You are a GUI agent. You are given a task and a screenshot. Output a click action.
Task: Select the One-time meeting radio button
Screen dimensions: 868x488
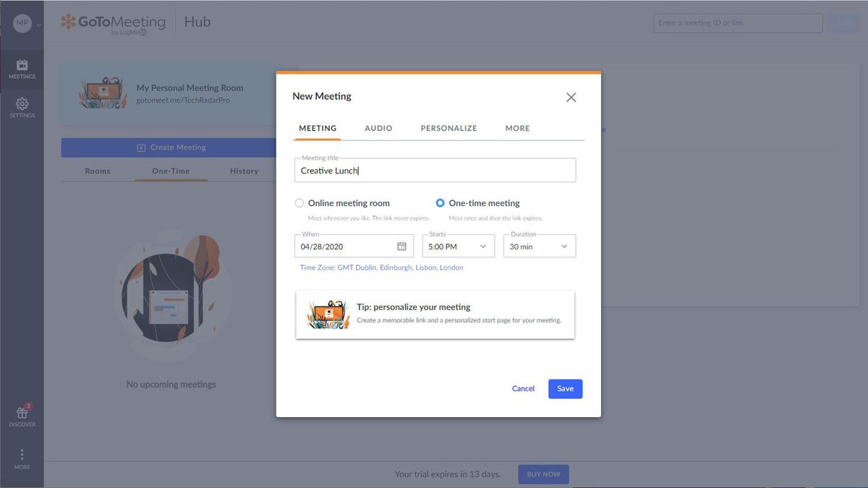point(440,202)
